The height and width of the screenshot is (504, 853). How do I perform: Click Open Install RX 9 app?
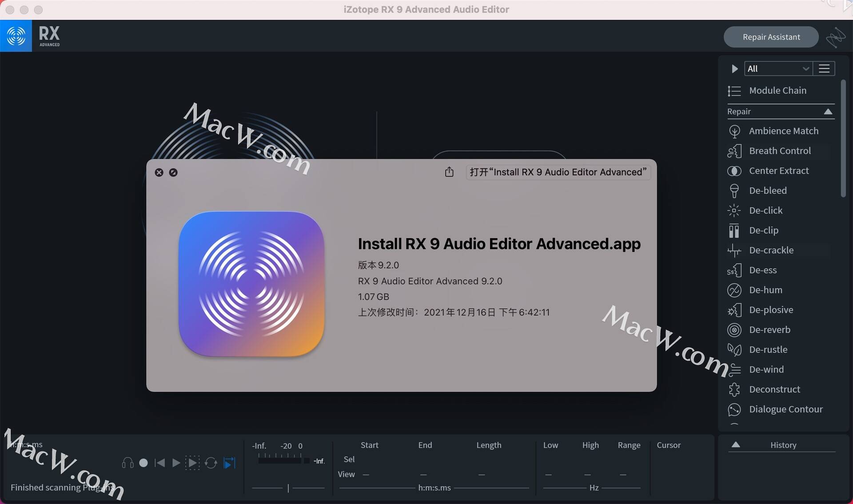click(558, 173)
